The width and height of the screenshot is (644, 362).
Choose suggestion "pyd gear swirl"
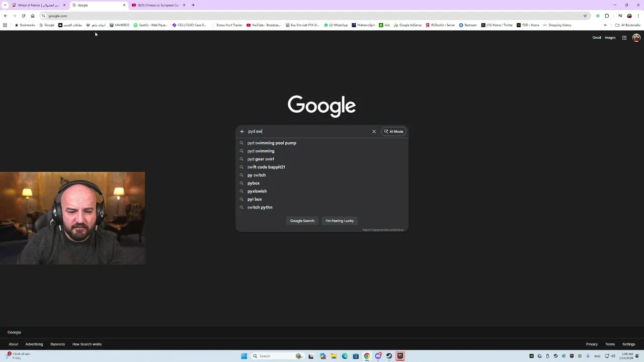tap(322, 159)
